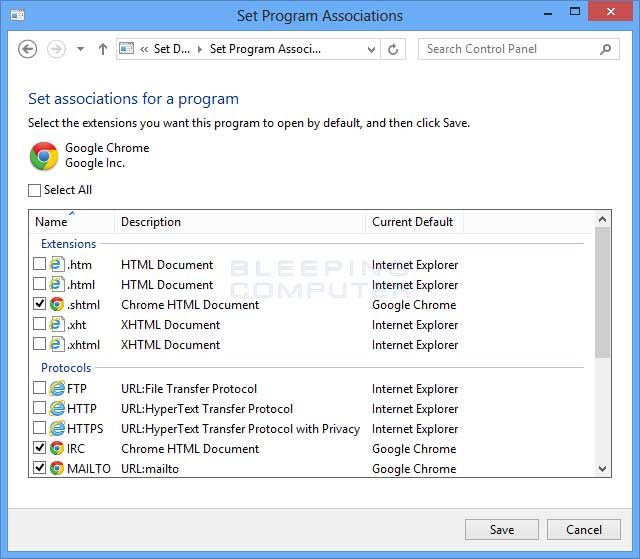Viewport: 640px width, 559px height.
Task: Click the Control Panel icon in address bar
Action: pos(126,49)
